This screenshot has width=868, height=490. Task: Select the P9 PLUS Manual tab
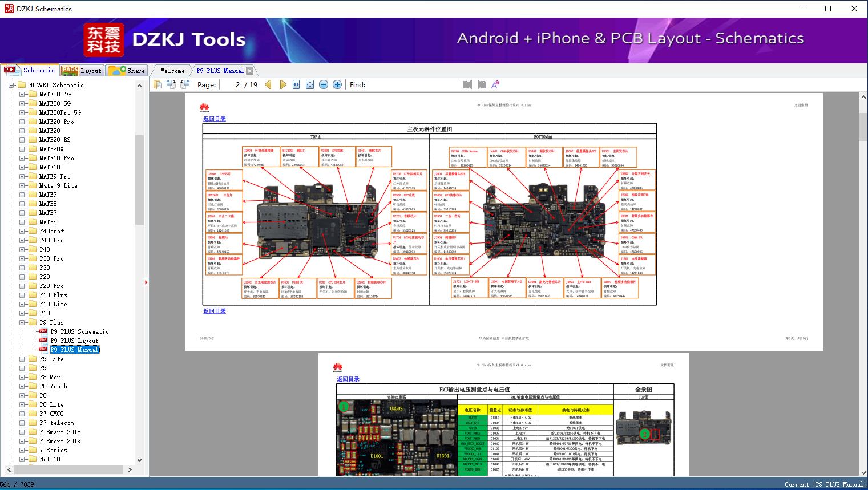pos(220,71)
